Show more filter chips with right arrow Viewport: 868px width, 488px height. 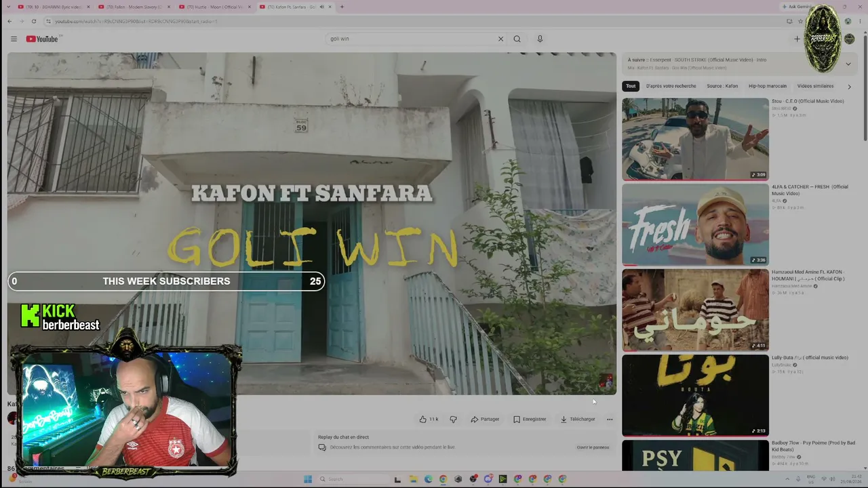[x=849, y=87]
